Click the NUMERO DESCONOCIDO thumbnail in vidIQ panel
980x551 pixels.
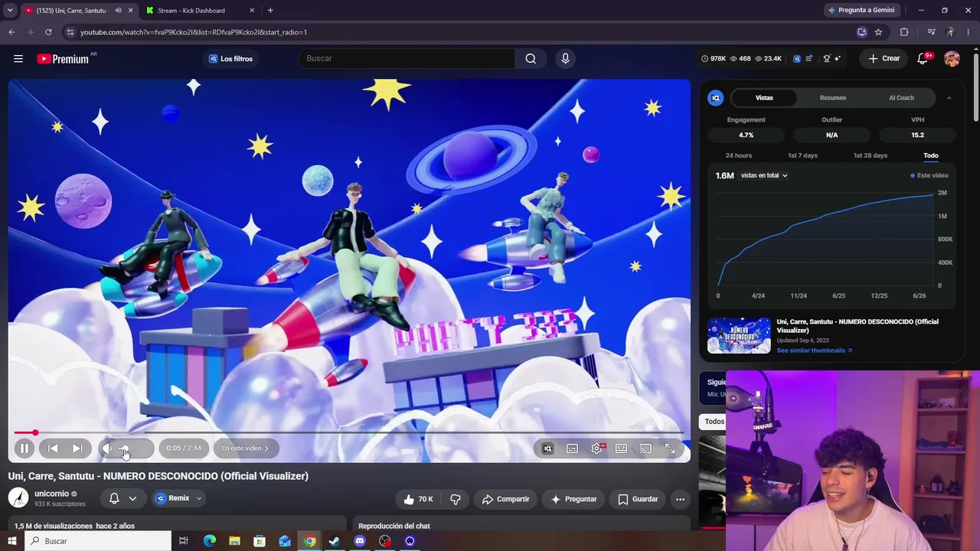[739, 336]
